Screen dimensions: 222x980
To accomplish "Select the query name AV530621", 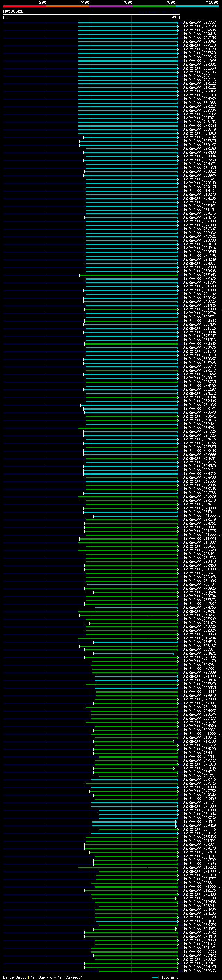I will 13,11.
